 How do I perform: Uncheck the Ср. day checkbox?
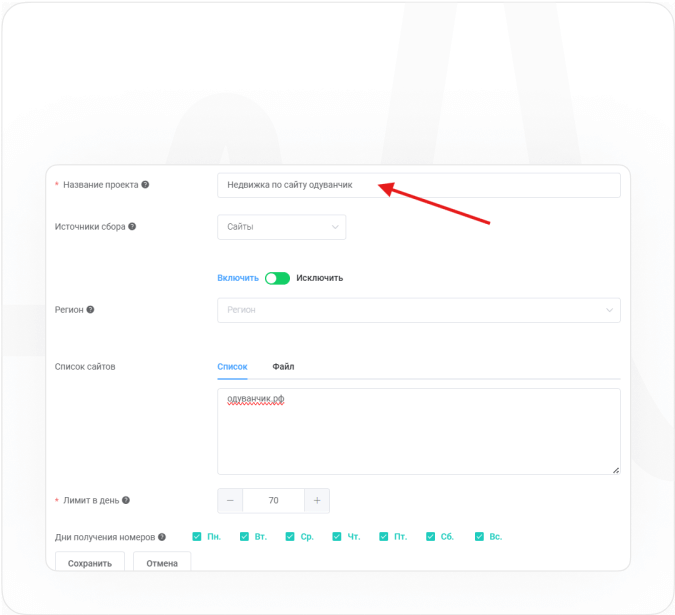pos(290,537)
